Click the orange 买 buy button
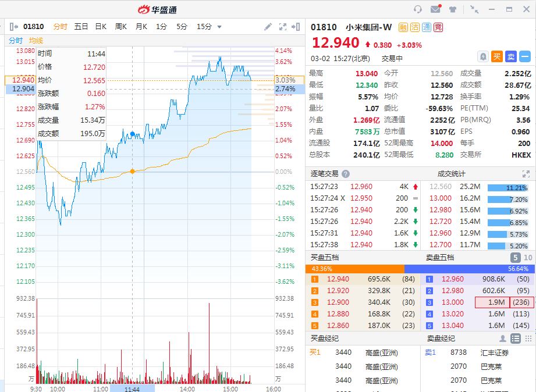 pos(497,56)
